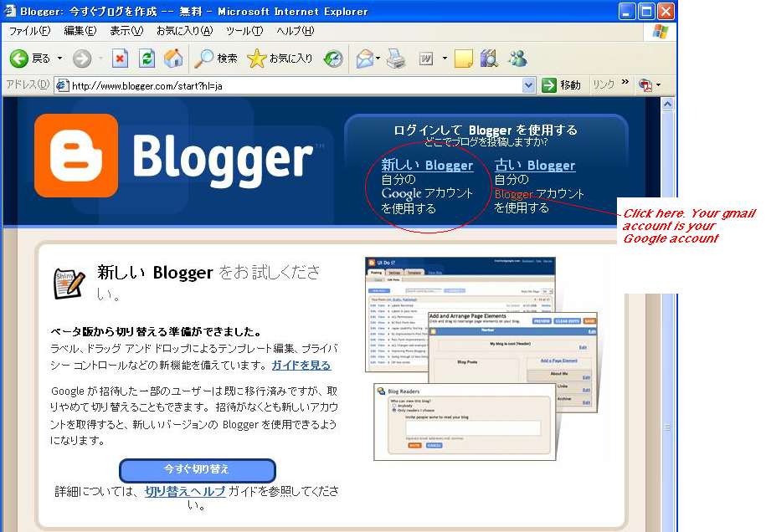Click the Back arrow toolbar icon
766x532 pixels.
pyautogui.click(x=19, y=59)
